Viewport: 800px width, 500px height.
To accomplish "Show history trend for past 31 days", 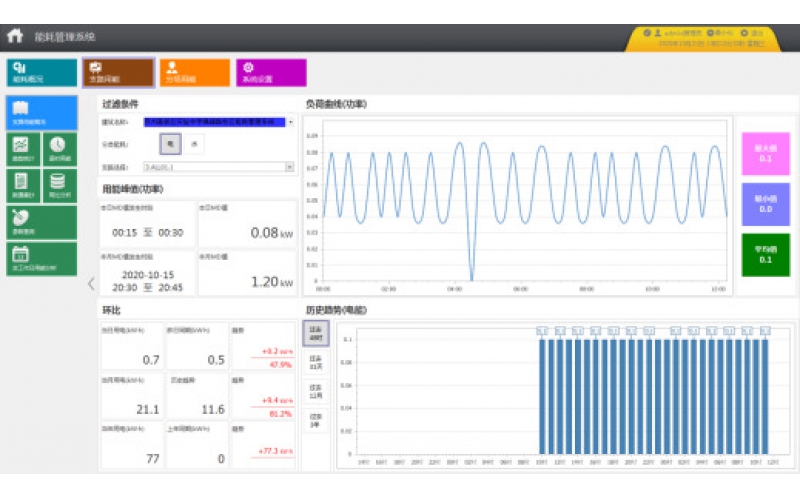I will [x=316, y=363].
